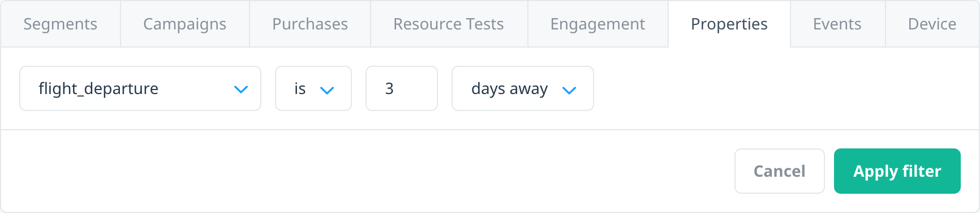
Task: Switch to the Engagement tab
Action: (598, 24)
